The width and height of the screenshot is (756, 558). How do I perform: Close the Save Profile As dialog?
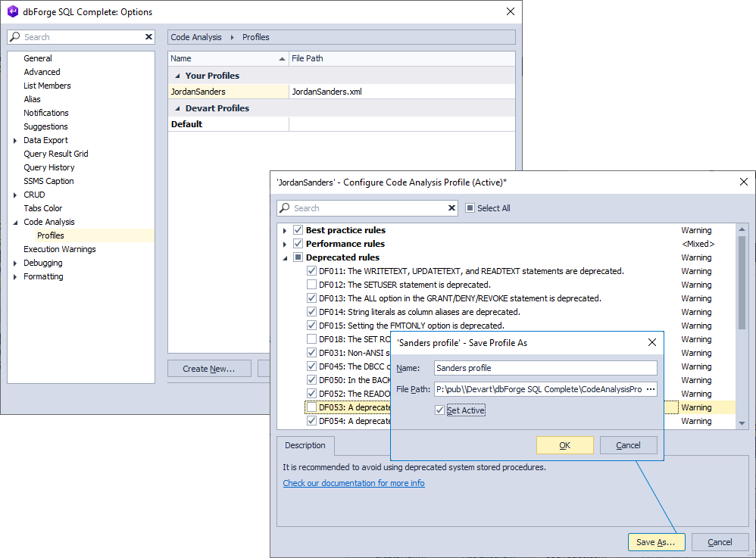pyautogui.click(x=652, y=342)
